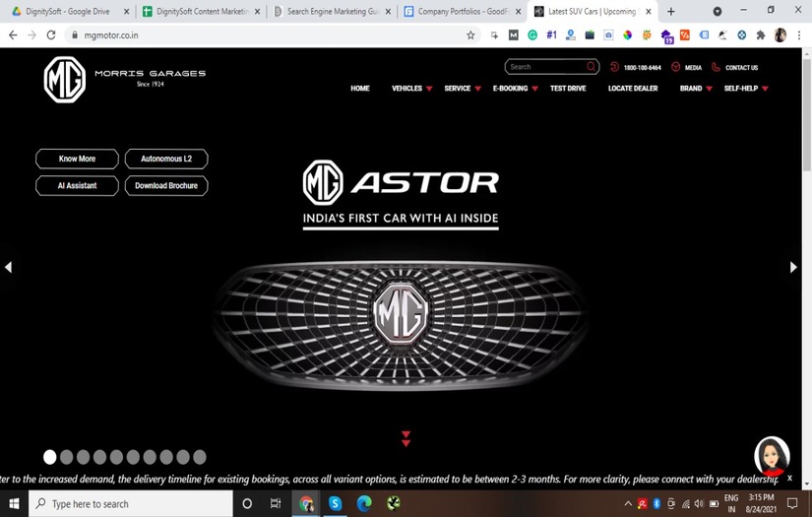This screenshot has width=812, height=517.
Task: Switch to DignitySoft Google Drive tab
Action: [67, 12]
